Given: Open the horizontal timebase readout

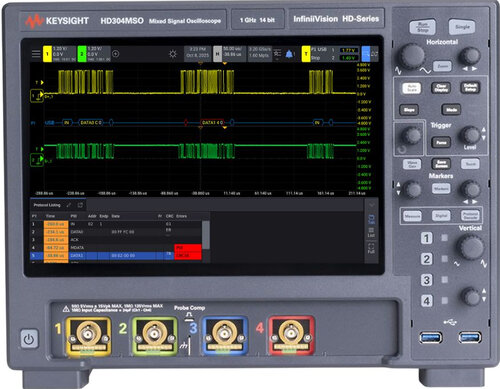Looking at the screenshot, I should coord(234,54).
